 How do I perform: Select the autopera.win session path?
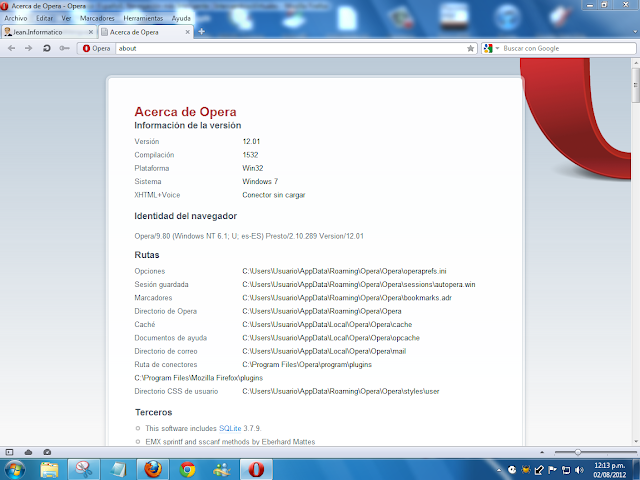[x=359, y=284]
